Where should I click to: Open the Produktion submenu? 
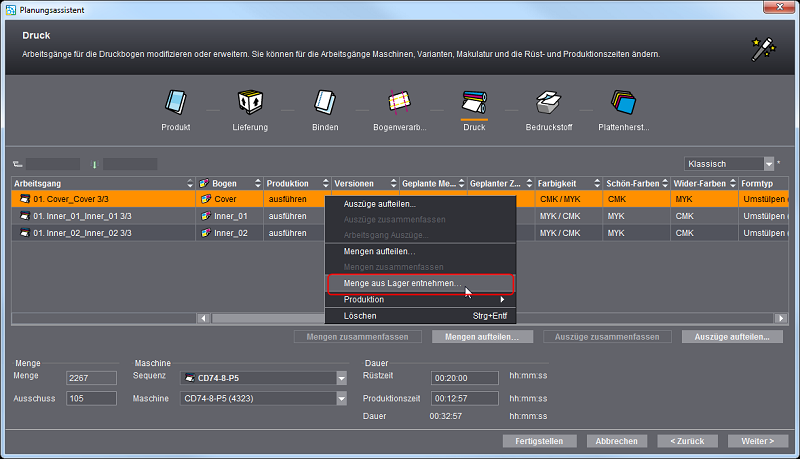click(x=420, y=300)
